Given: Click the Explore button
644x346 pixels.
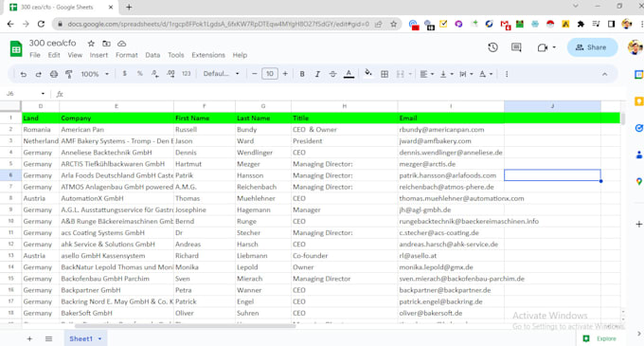Looking at the screenshot, I should [600, 338].
